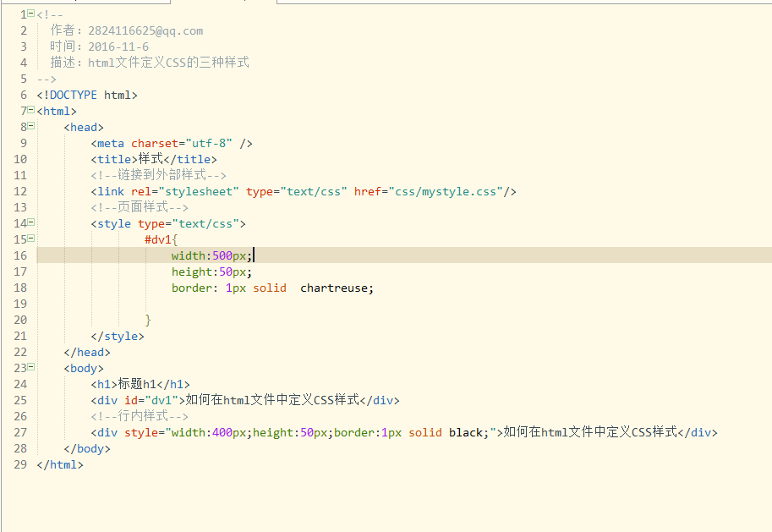Place cursor on the email 2824116625@qq.com
Image resolution: width=772 pixels, height=532 pixels.
(x=145, y=30)
